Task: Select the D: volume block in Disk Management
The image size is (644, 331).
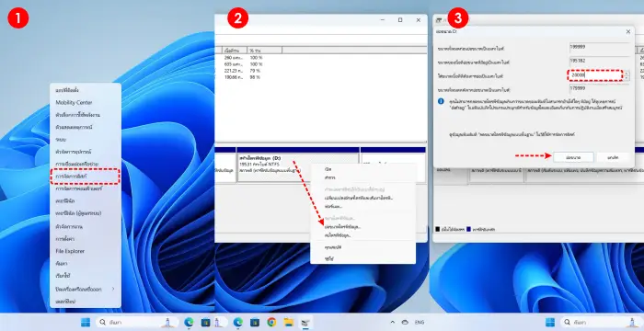Action: 298,168
